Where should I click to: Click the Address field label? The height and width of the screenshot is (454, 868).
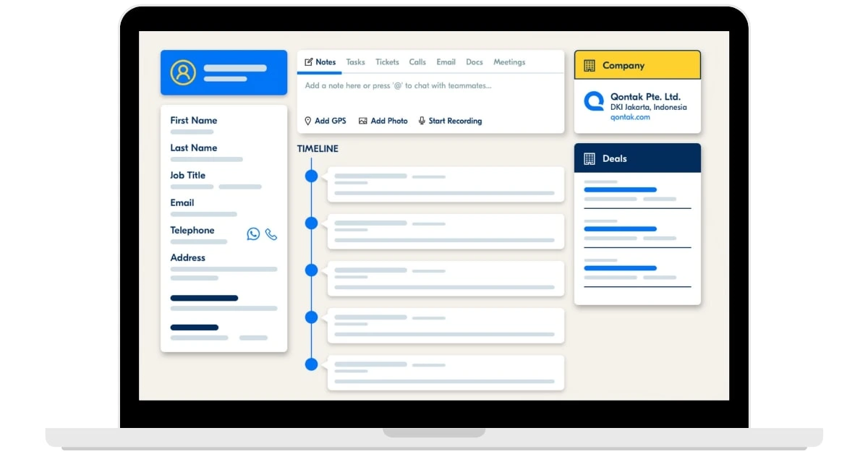coord(188,257)
